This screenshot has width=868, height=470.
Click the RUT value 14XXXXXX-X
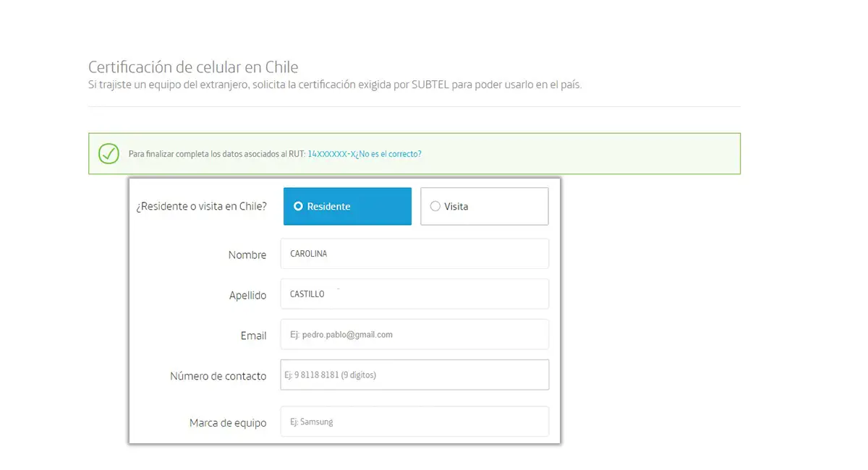pyautogui.click(x=332, y=154)
